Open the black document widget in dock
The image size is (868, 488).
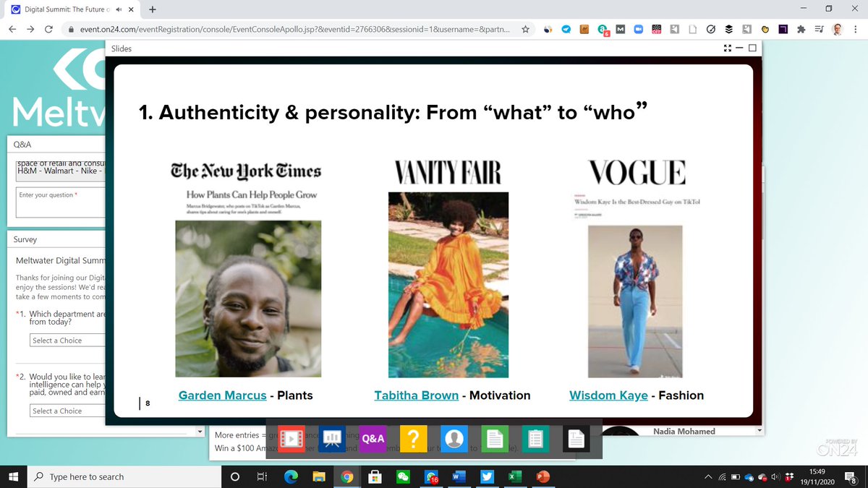(576, 439)
